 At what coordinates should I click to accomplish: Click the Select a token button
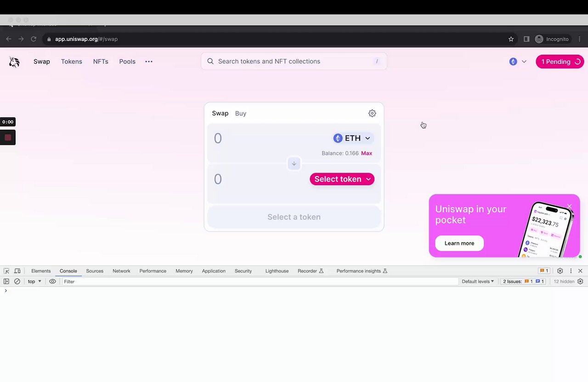[294, 217]
